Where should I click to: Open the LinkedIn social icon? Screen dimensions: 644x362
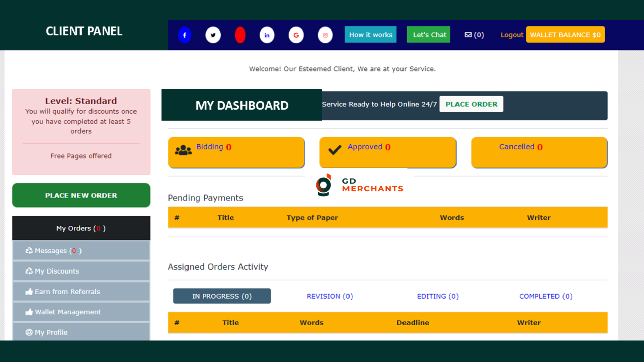(x=267, y=35)
